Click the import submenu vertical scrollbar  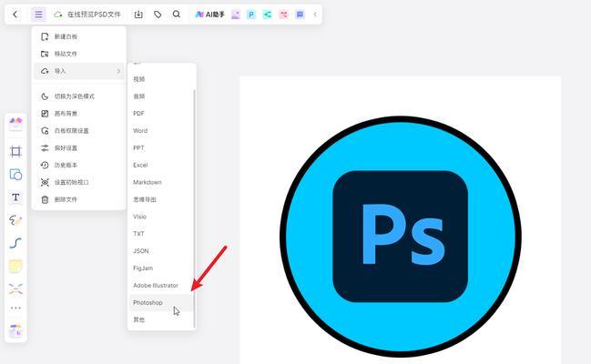(x=195, y=208)
